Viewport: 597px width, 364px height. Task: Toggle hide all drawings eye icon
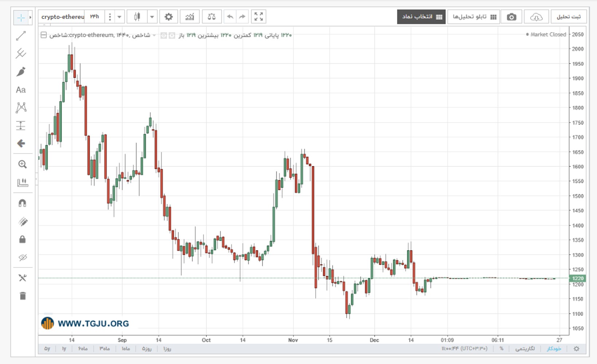tap(23, 257)
